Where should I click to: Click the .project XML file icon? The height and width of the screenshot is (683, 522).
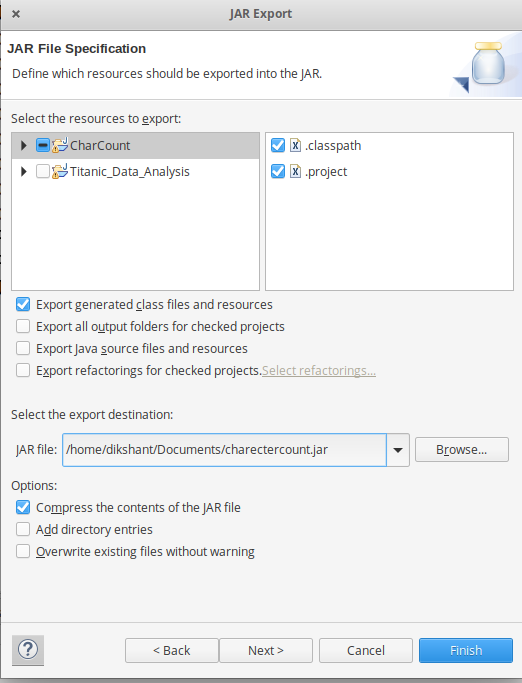coord(295,171)
